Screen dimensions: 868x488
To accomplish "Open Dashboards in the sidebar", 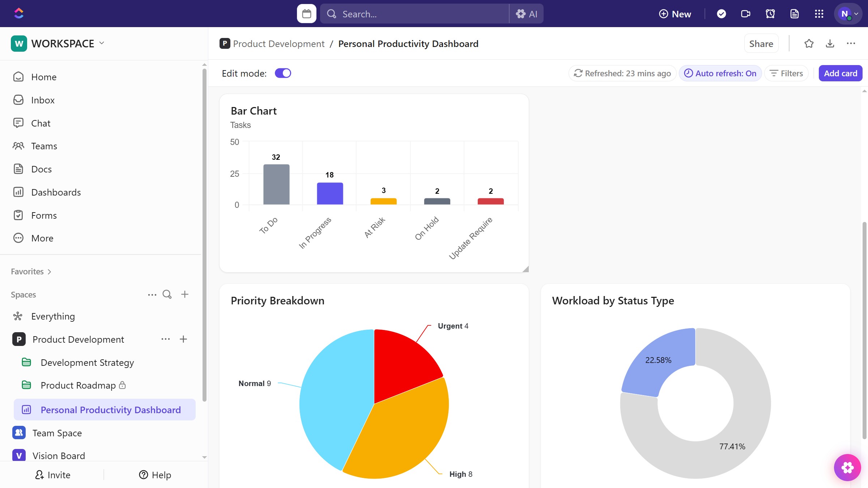I will [x=56, y=192].
